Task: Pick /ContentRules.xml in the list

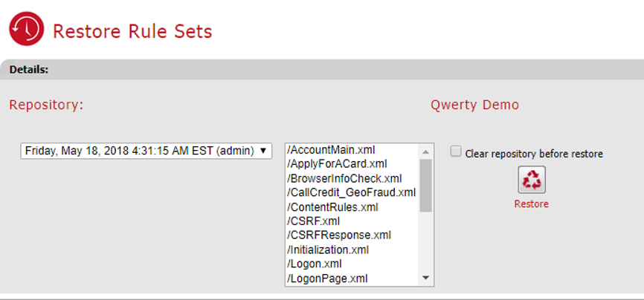Action: [332, 207]
